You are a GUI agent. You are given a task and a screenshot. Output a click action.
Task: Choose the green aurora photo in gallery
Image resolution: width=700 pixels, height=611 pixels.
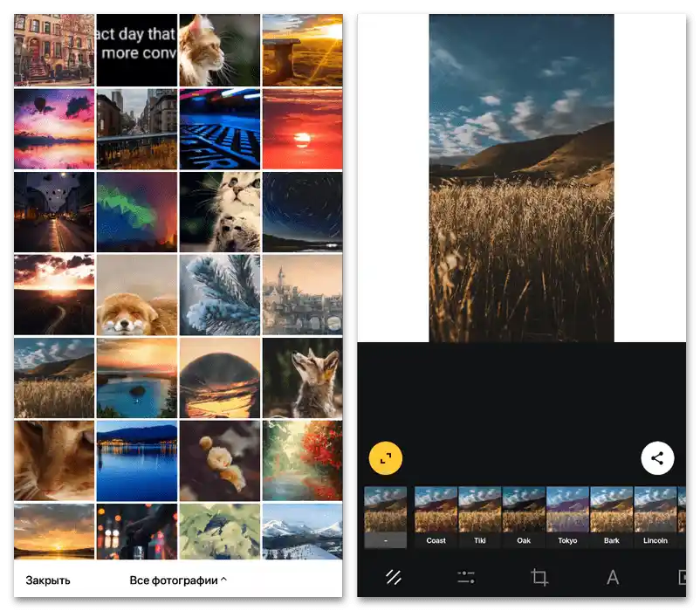137,211
